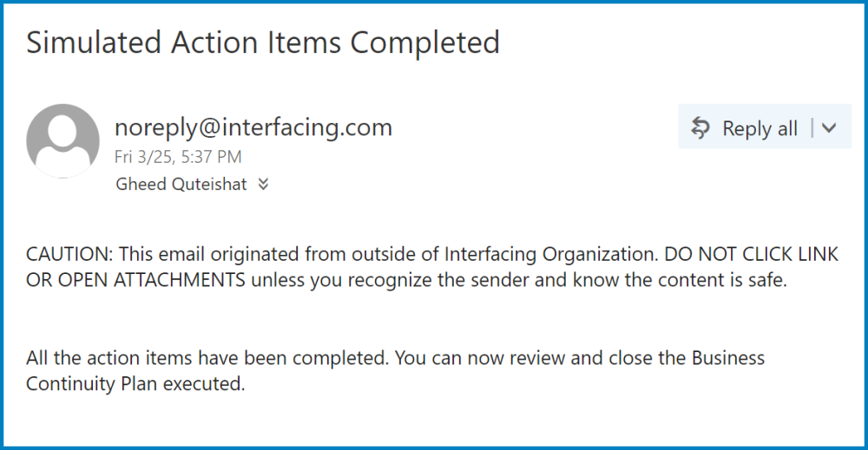Click the noreply@interfacing.com sender address

pos(253,127)
